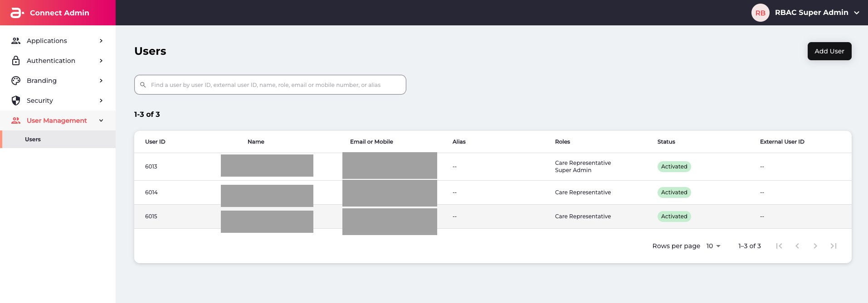Click the Activated status for user 6013

pyautogui.click(x=674, y=167)
